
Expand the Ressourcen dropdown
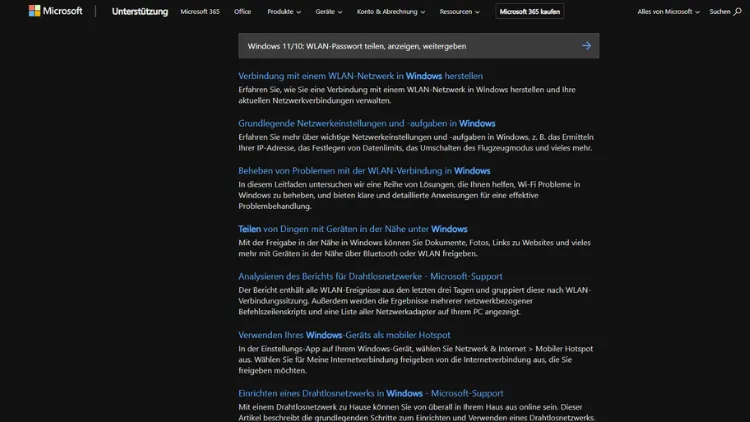coord(460,11)
